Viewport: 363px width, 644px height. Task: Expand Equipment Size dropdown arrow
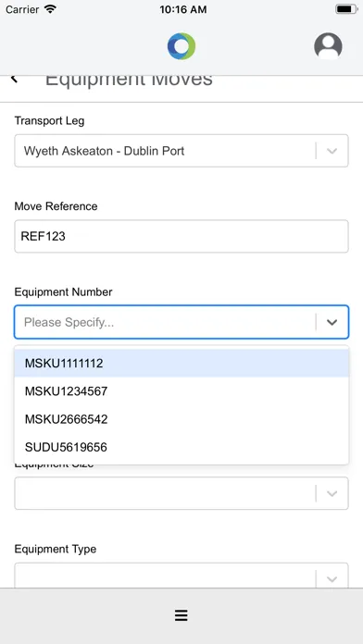pos(332,493)
